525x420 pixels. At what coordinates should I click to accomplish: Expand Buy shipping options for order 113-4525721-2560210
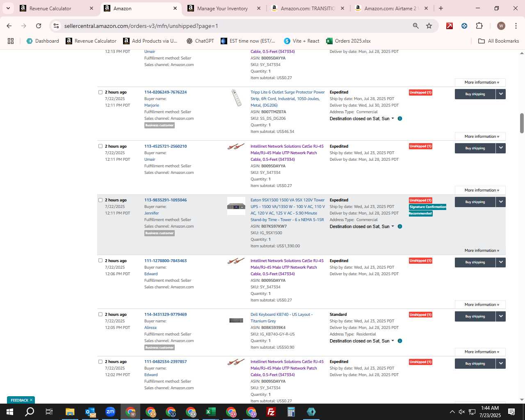tap(501, 148)
